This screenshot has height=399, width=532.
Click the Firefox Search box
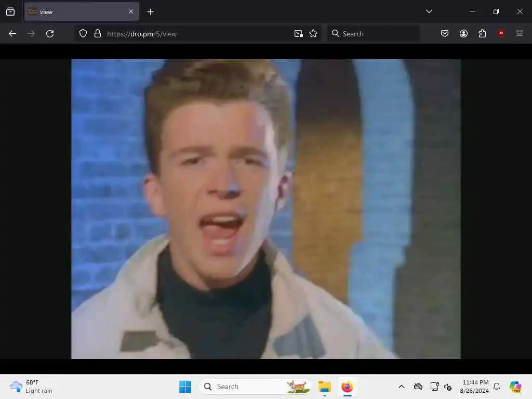point(373,34)
